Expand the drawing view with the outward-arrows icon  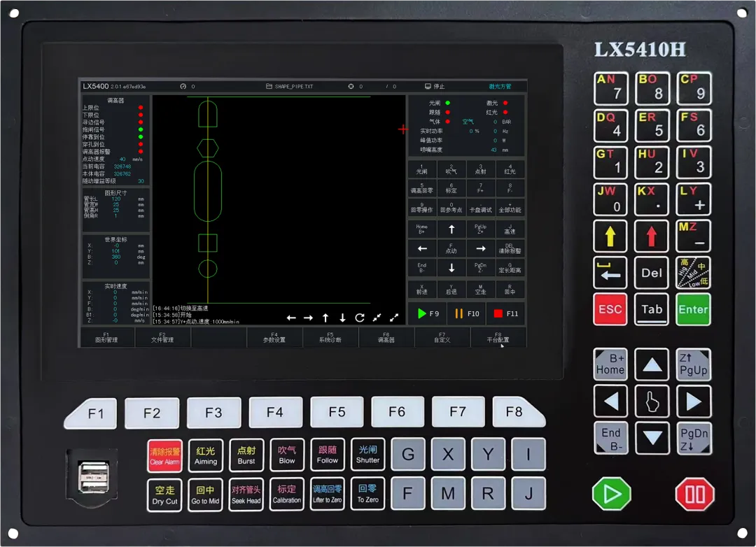pyautogui.click(x=394, y=318)
